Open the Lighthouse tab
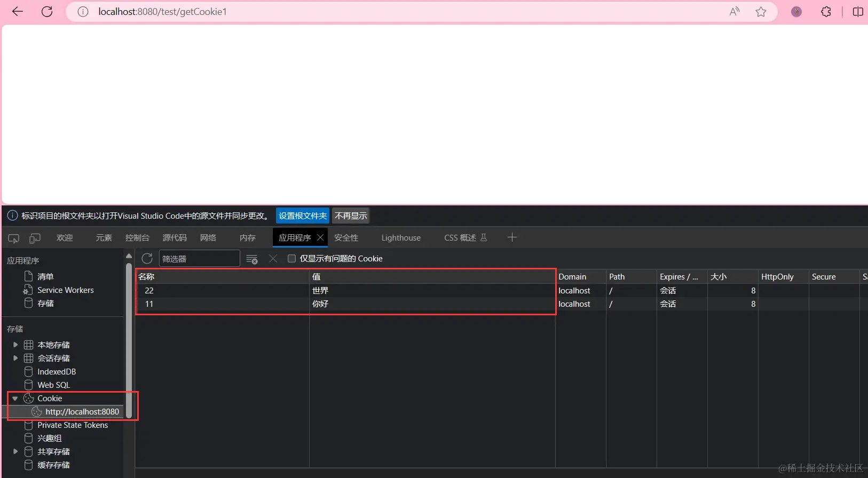 tap(401, 238)
